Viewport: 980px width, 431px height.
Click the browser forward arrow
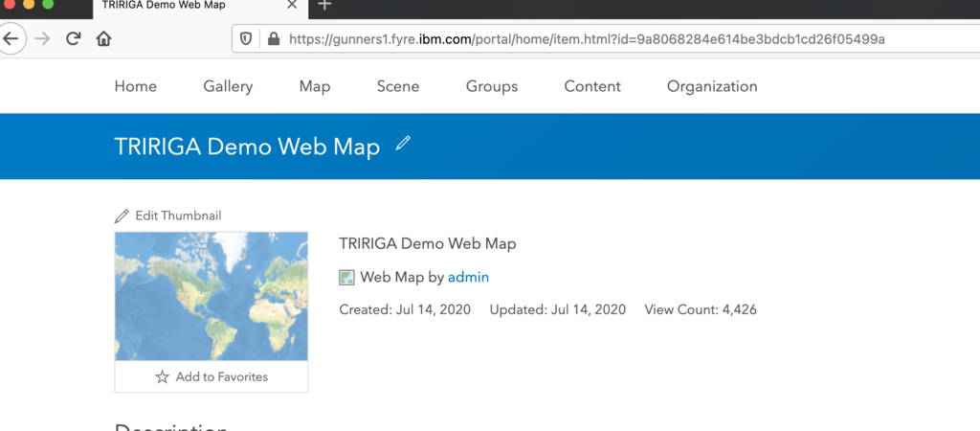pyautogui.click(x=42, y=38)
